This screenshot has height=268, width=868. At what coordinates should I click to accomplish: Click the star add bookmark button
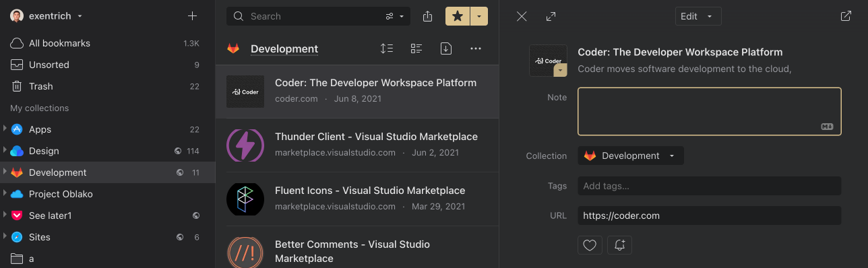[x=458, y=16]
